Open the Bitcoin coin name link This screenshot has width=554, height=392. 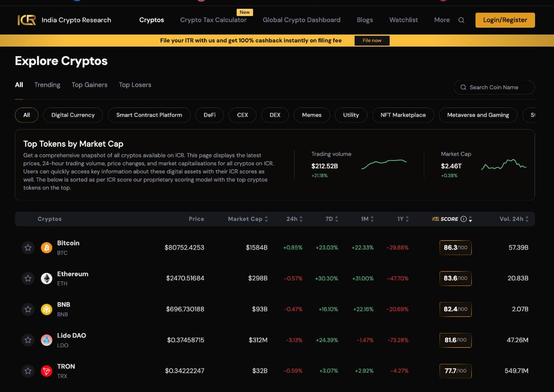pos(68,243)
